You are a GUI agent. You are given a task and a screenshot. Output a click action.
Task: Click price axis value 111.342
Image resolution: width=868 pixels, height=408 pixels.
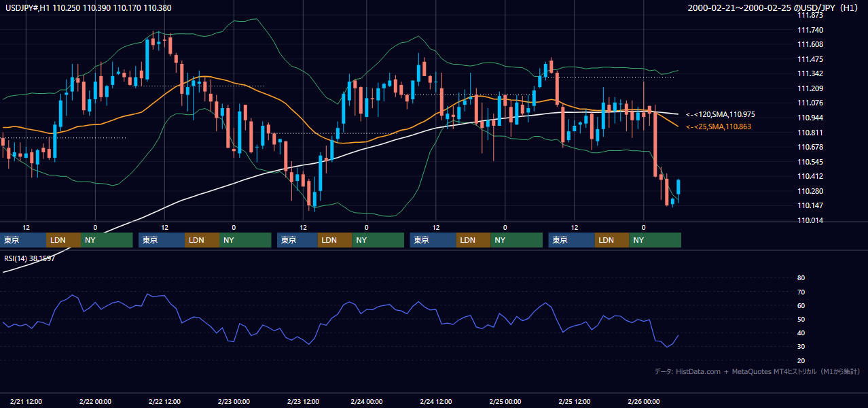tap(810, 73)
